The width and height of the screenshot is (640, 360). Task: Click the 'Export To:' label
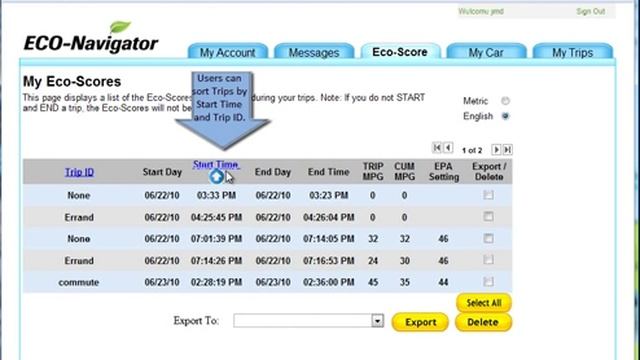[x=196, y=321]
